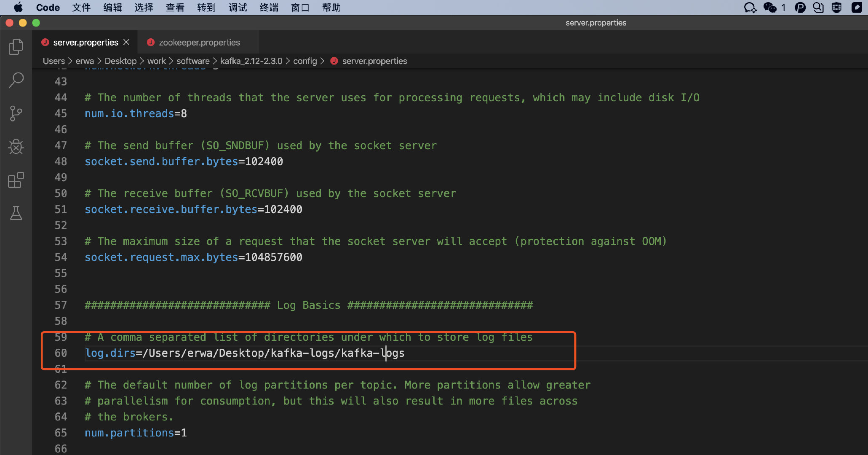Click the rightmost square menu bar icon

pyautogui.click(x=856, y=8)
